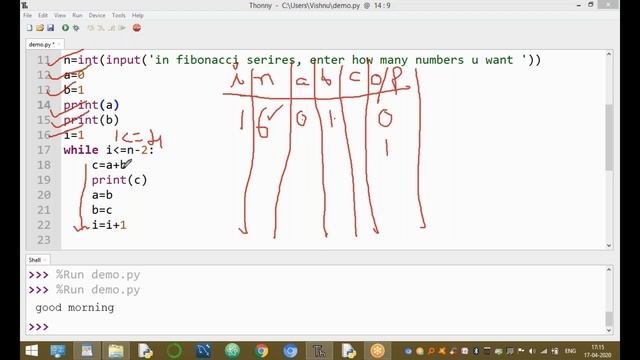Image resolution: width=640 pixels, height=360 pixels.
Task: Open the Tools menu
Action: pos(118,16)
